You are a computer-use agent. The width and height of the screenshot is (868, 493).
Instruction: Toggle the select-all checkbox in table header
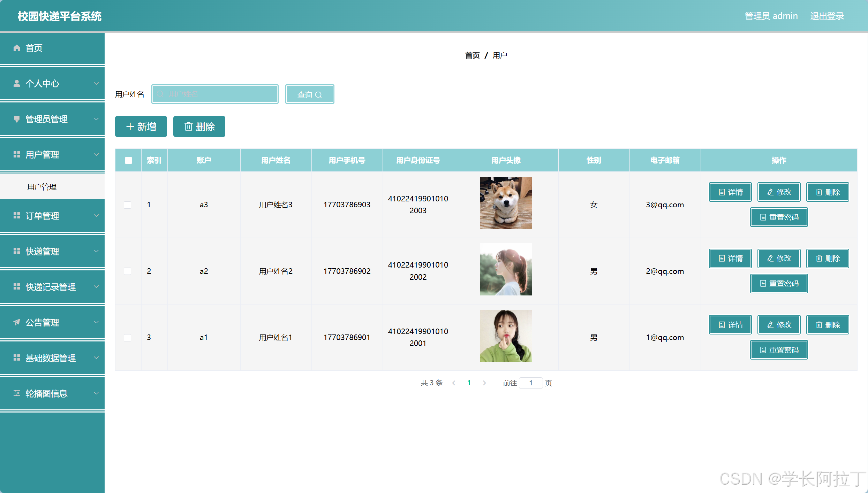[x=128, y=160]
